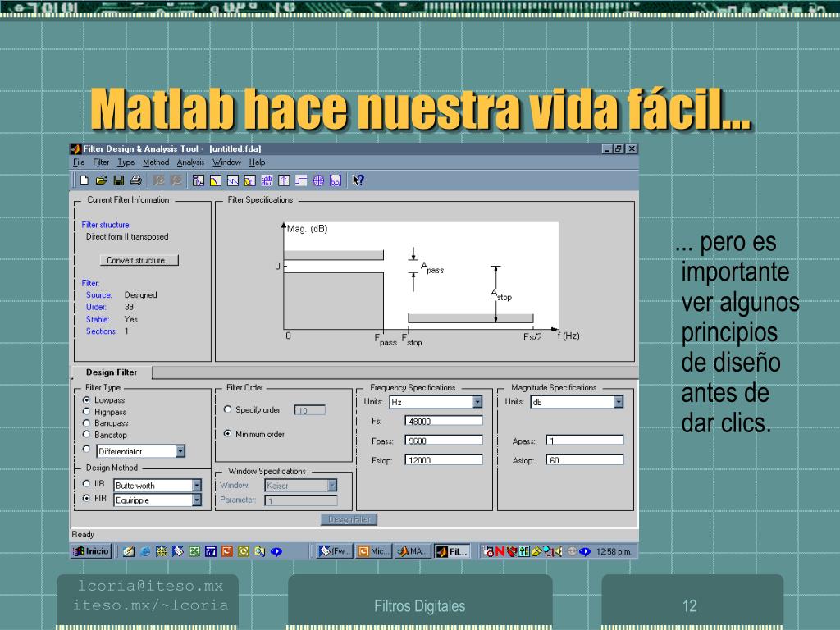840x630 pixels.
Task: Switch to the Design Filter tab
Action: coord(112,372)
